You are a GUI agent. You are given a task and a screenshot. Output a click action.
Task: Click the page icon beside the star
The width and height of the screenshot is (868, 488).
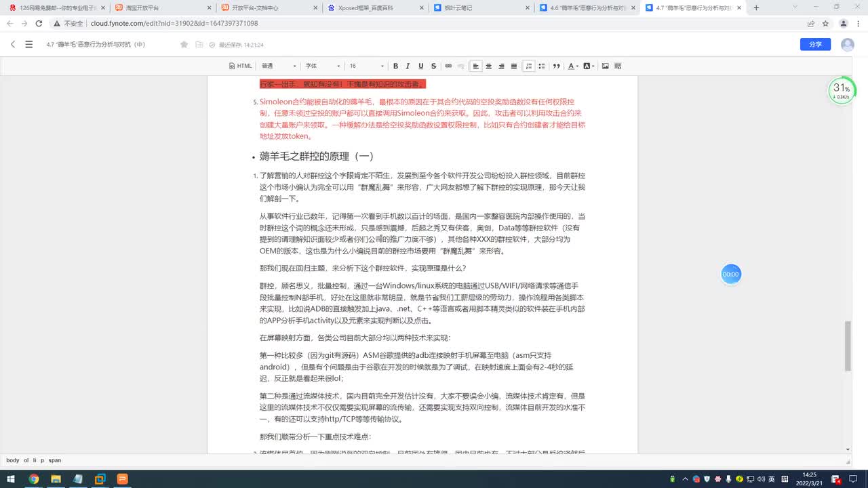pos(199,44)
